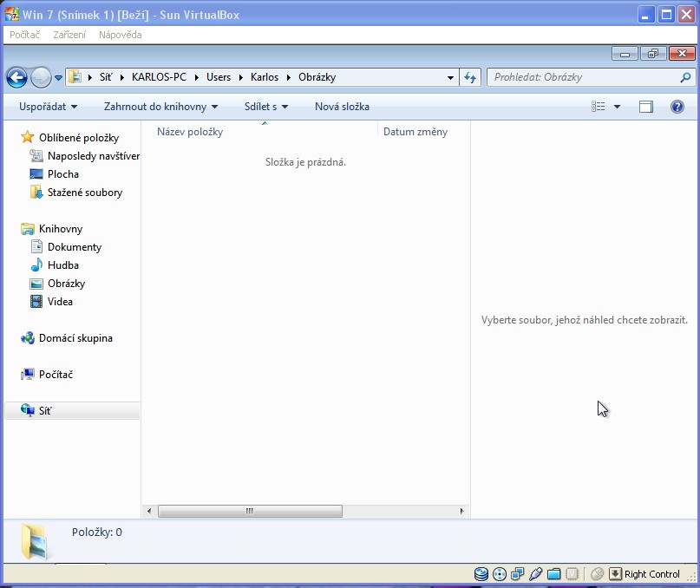Open VirtualBox Zařízení menu
700x588 pixels.
click(69, 35)
